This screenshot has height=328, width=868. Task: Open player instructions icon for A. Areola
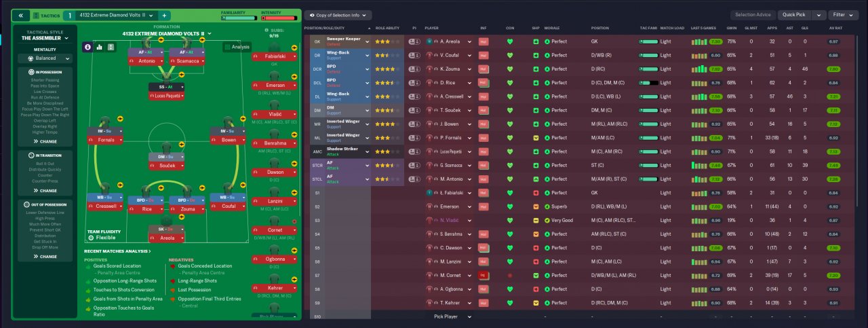point(414,41)
